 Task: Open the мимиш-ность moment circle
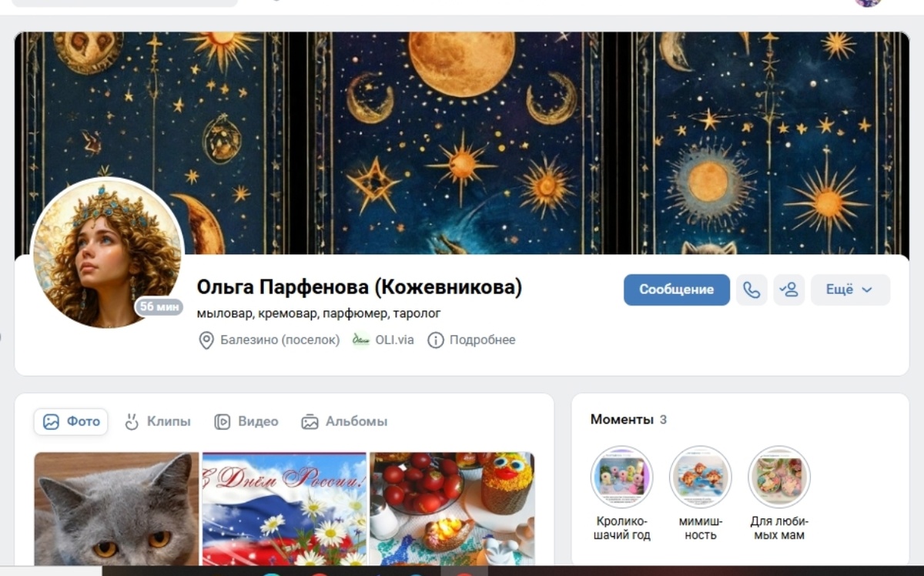pyautogui.click(x=700, y=477)
